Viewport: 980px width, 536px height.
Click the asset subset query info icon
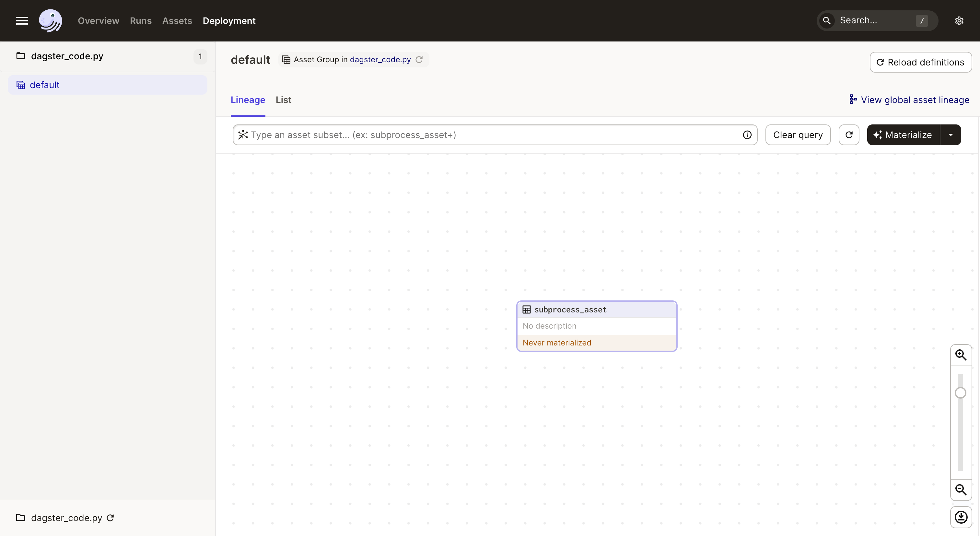(x=747, y=135)
